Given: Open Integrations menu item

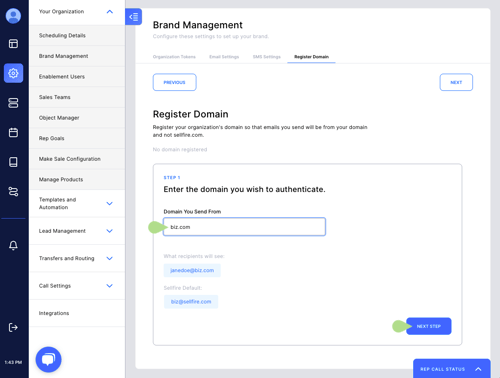Looking at the screenshot, I should (x=77, y=313).
